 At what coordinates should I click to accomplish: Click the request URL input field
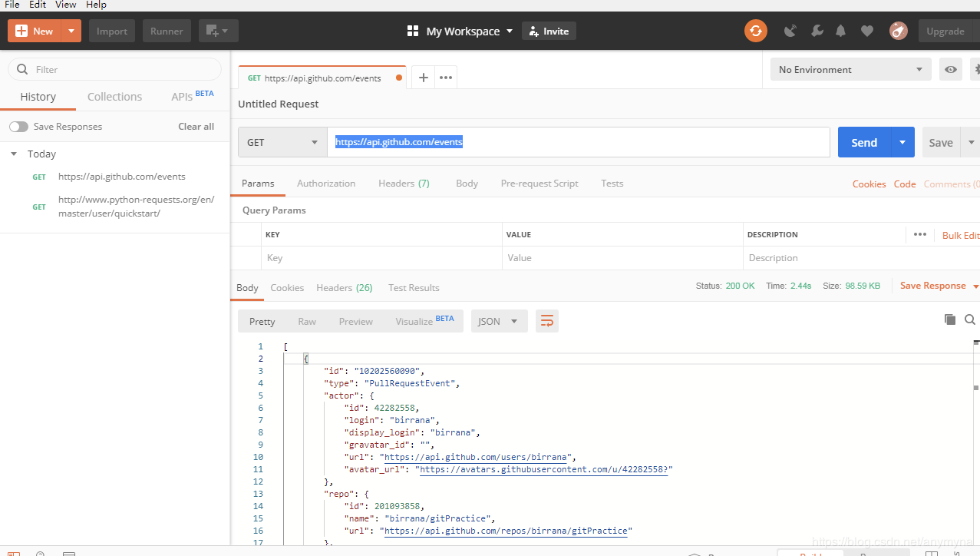pos(579,142)
